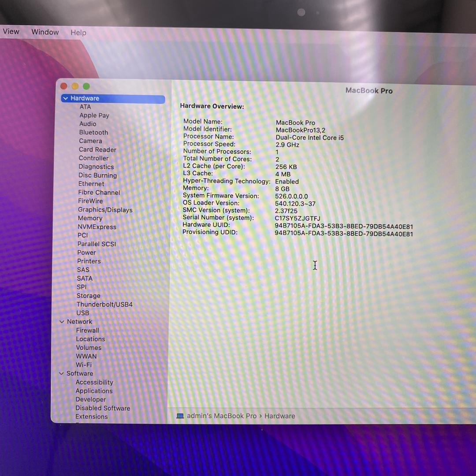This screenshot has width=476, height=476.
Task: Select Developer under Software
Action: coord(91,399)
